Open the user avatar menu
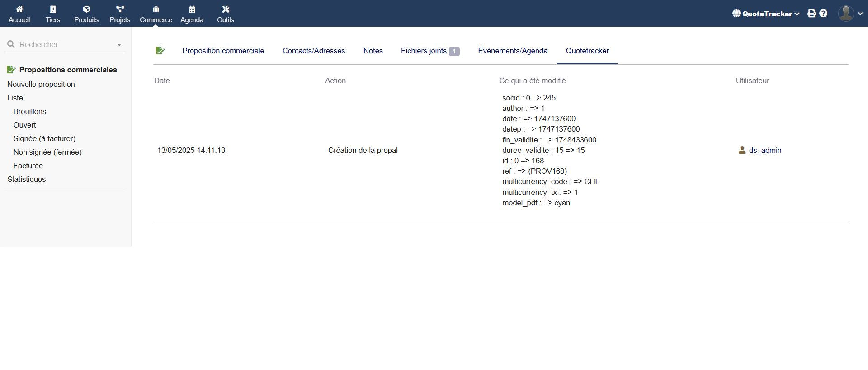 [850, 14]
